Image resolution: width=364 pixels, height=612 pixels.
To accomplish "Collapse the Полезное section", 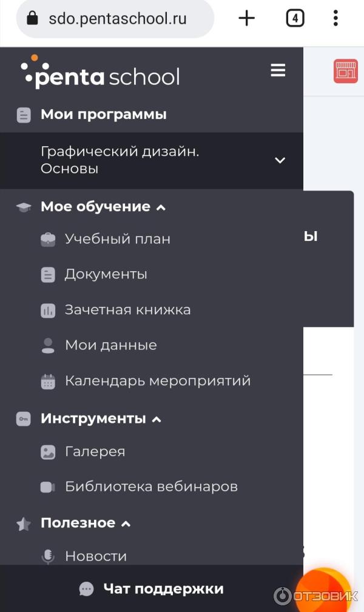I will (x=126, y=523).
